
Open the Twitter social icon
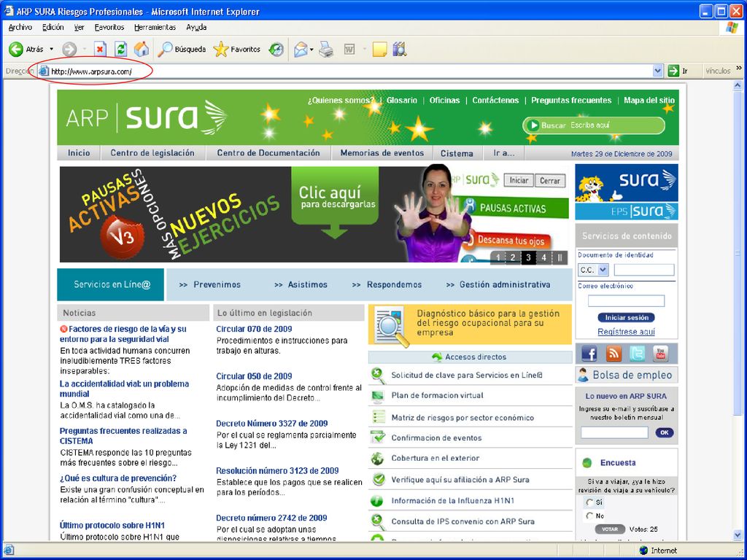[638, 354]
